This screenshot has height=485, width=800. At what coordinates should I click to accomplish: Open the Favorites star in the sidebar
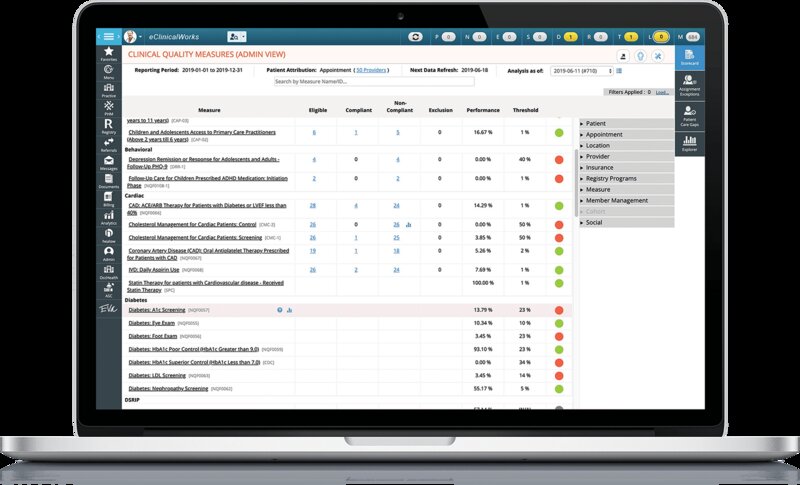109,54
